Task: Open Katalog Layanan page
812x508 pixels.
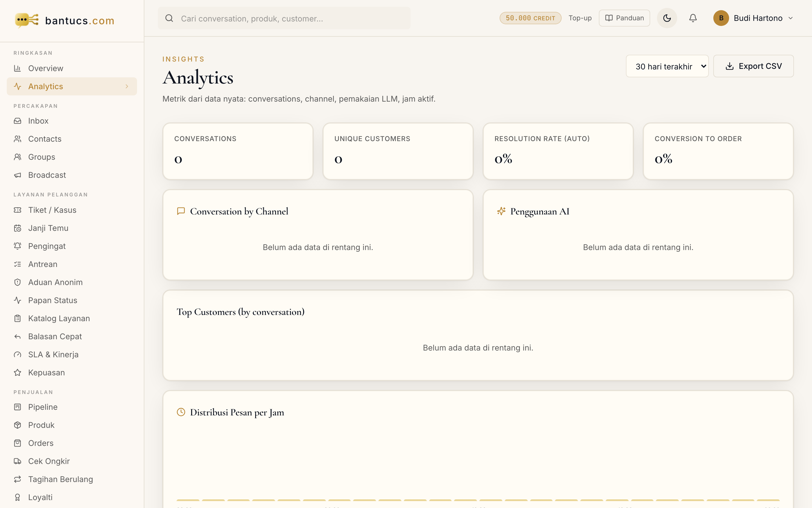Action: pyautogui.click(x=72, y=319)
